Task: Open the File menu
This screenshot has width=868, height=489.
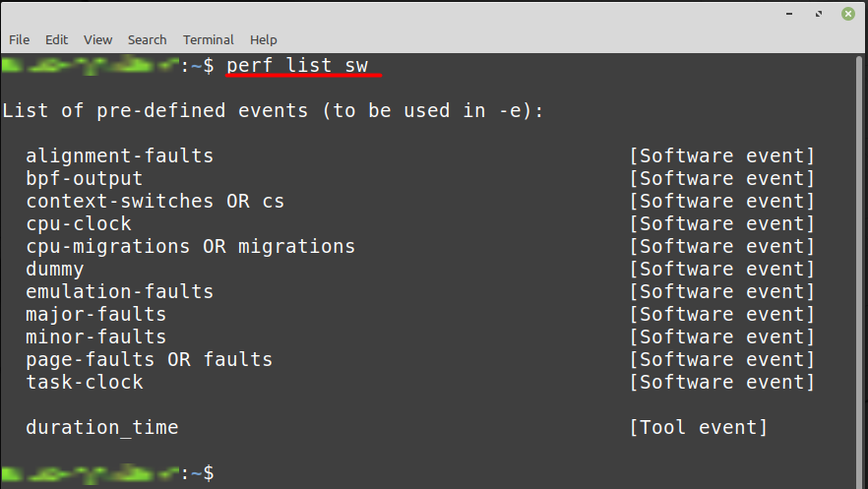Action: (19, 39)
